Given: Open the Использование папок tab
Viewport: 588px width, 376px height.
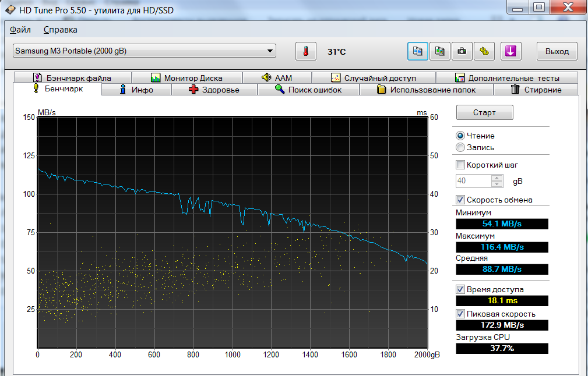Looking at the screenshot, I should pos(427,90).
